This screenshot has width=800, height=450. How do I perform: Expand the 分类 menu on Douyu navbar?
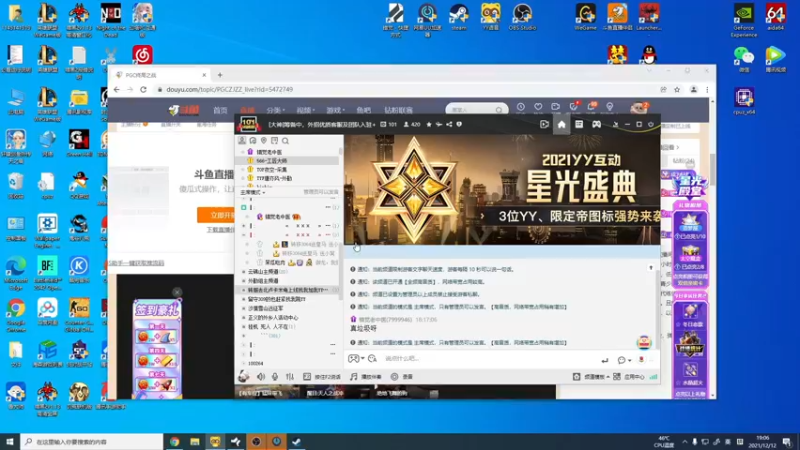[276, 110]
